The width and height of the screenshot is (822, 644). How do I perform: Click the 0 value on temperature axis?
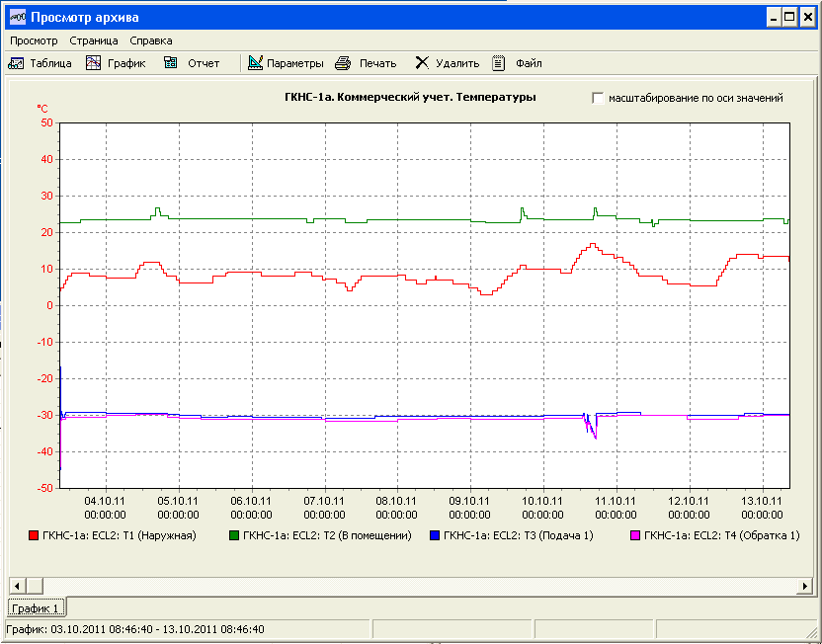pos(49,305)
